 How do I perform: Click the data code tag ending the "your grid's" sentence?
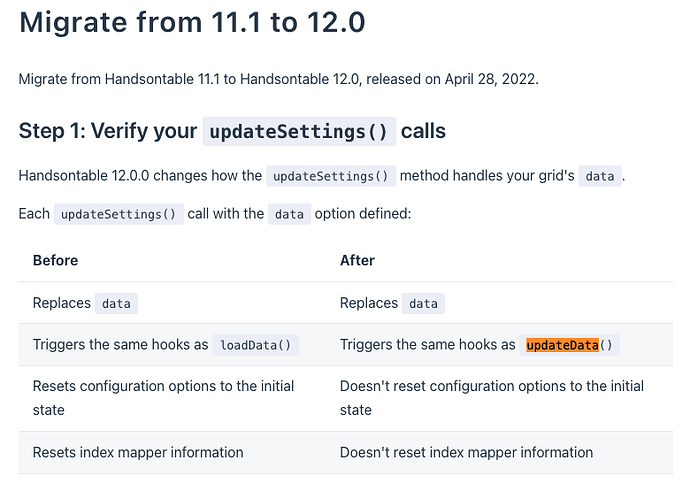600,176
